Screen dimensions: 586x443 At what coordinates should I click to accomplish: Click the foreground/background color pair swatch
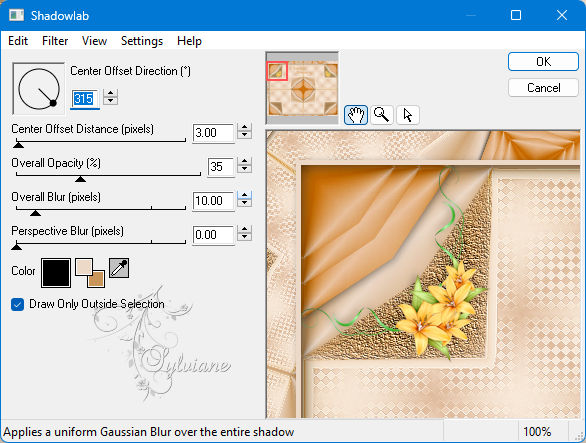pyautogui.click(x=90, y=273)
